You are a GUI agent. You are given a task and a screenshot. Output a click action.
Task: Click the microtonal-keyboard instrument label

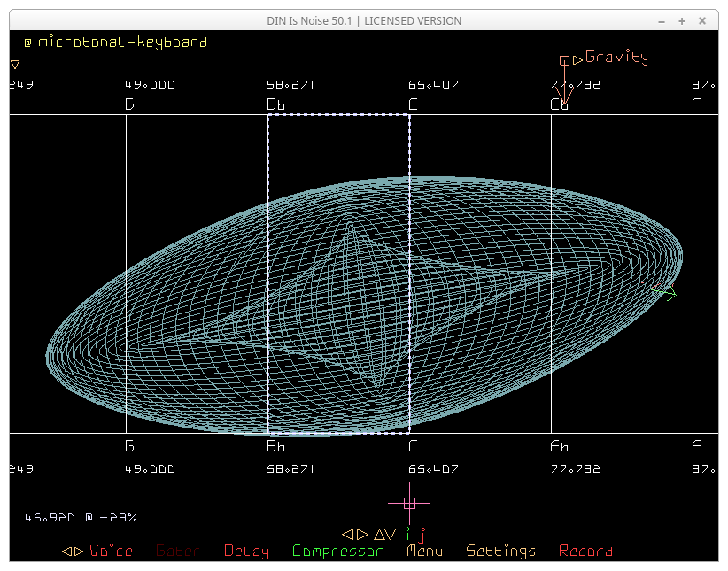122,42
